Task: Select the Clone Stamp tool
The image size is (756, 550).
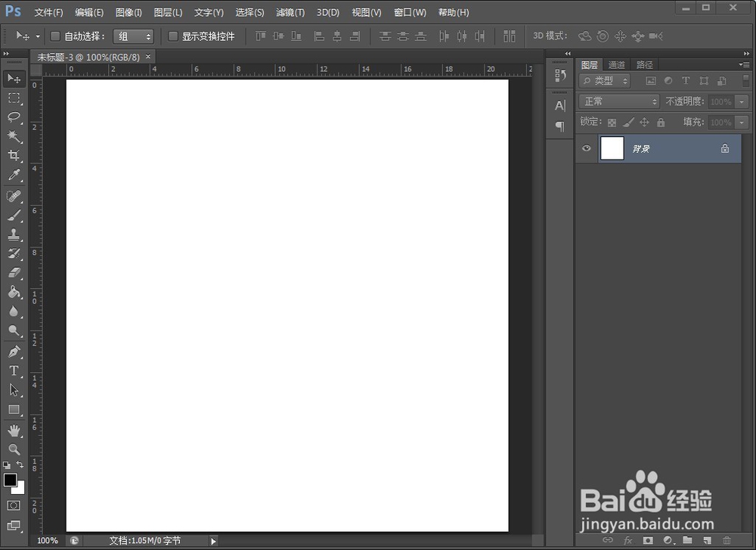Action: 14,235
